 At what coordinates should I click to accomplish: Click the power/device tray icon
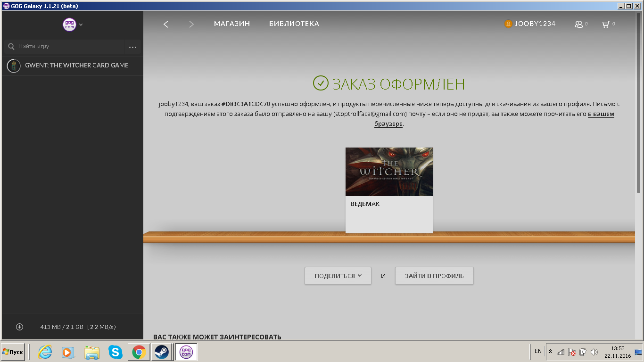(x=583, y=352)
